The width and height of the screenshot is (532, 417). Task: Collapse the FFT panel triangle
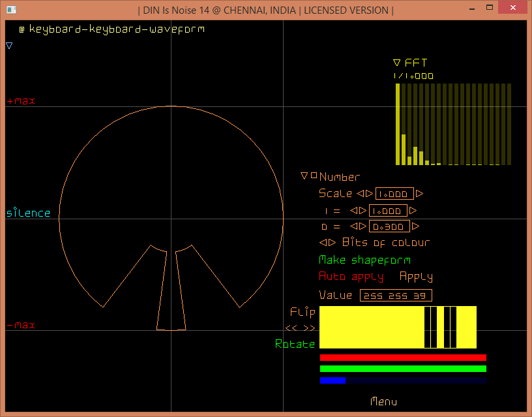pyautogui.click(x=396, y=63)
